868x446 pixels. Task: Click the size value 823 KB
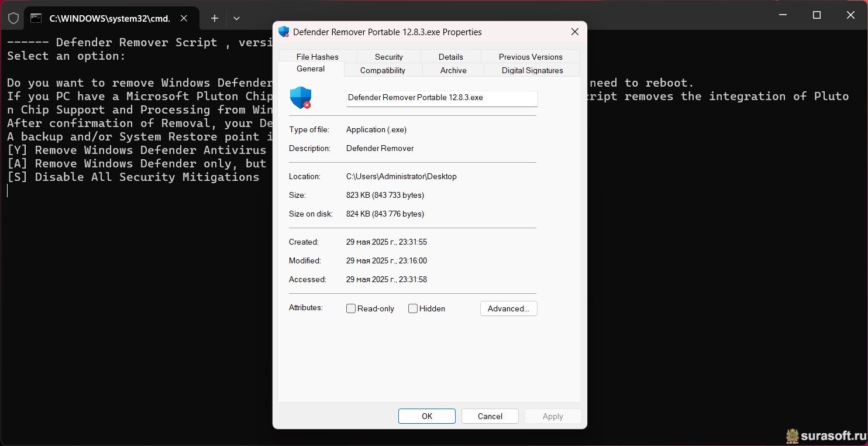tap(385, 195)
